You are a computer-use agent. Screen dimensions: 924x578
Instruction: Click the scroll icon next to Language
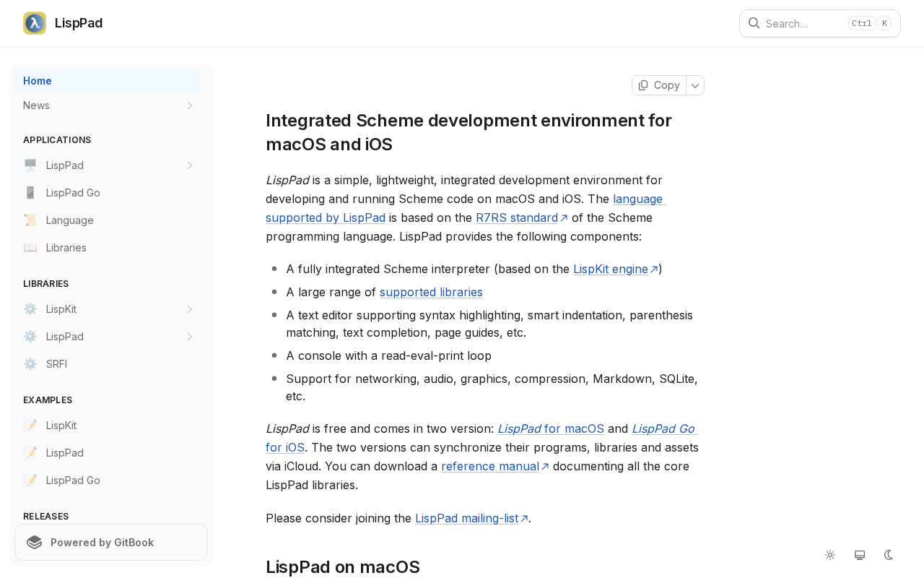click(x=30, y=220)
